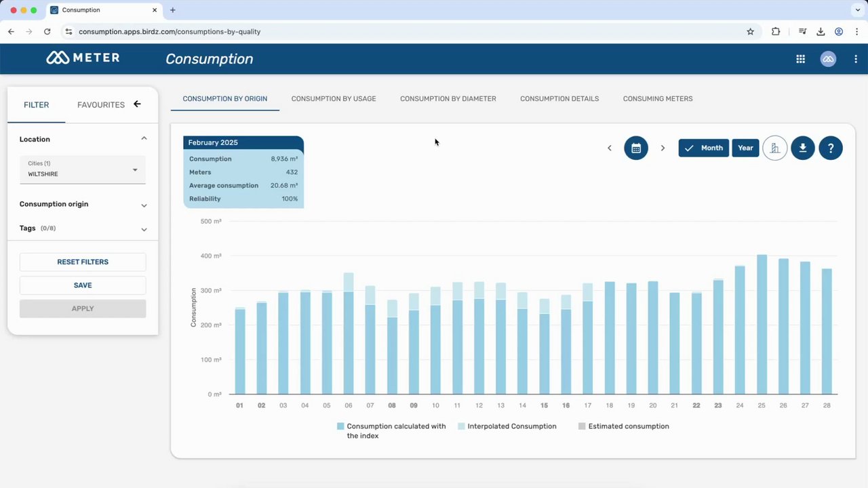Go to next month arrow
Screen dimensions: 868x488
point(663,148)
